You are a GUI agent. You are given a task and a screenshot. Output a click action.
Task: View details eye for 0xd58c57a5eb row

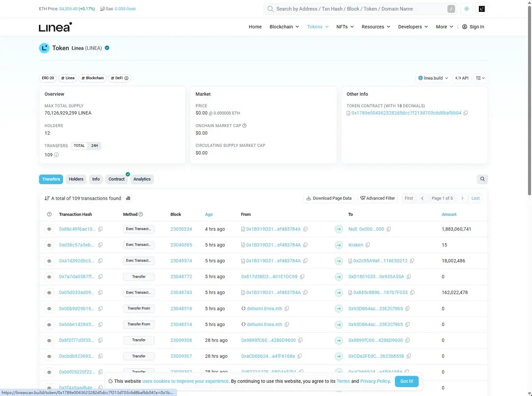pyautogui.click(x=49, y=245)
